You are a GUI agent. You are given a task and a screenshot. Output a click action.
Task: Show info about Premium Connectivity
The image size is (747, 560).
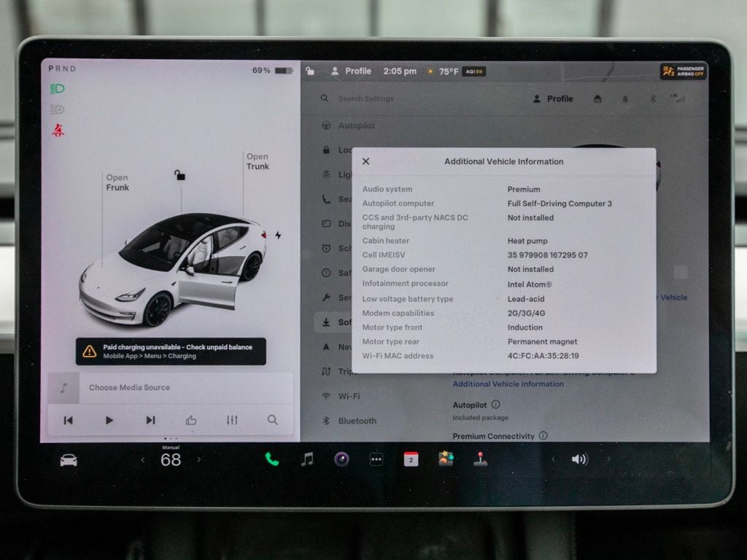pyautogui.click(x=543, y=436)
